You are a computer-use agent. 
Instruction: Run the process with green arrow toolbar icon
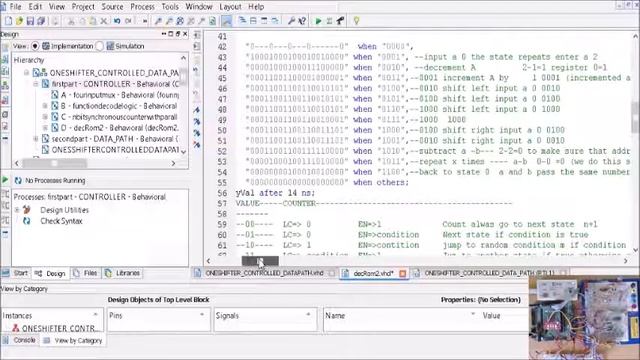[318, 21]
